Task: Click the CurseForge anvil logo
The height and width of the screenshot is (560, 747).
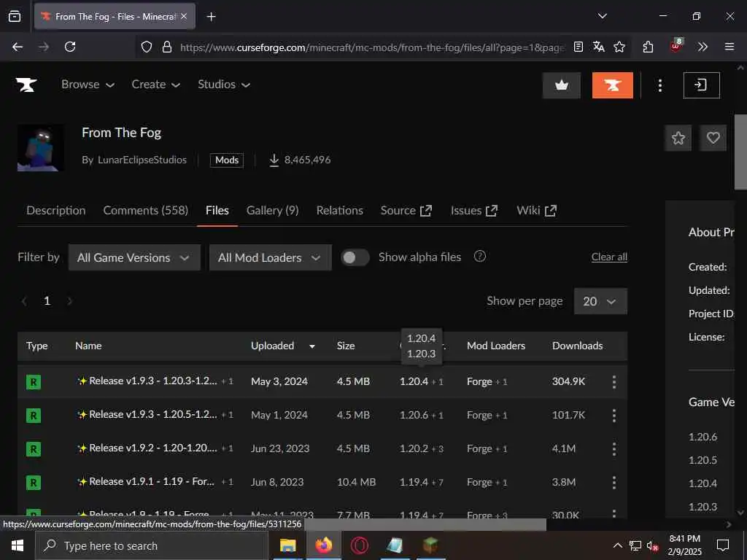Action: pyautogui.click(x=26, y=85)
